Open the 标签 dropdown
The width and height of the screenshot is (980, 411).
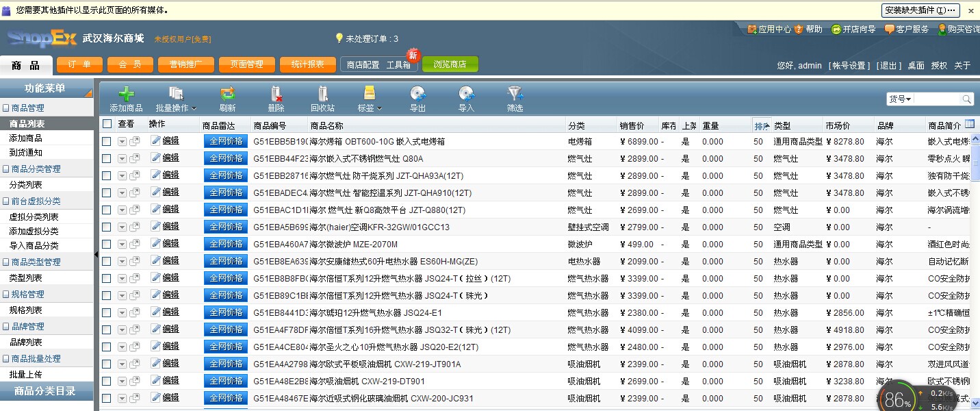[370, 99]
